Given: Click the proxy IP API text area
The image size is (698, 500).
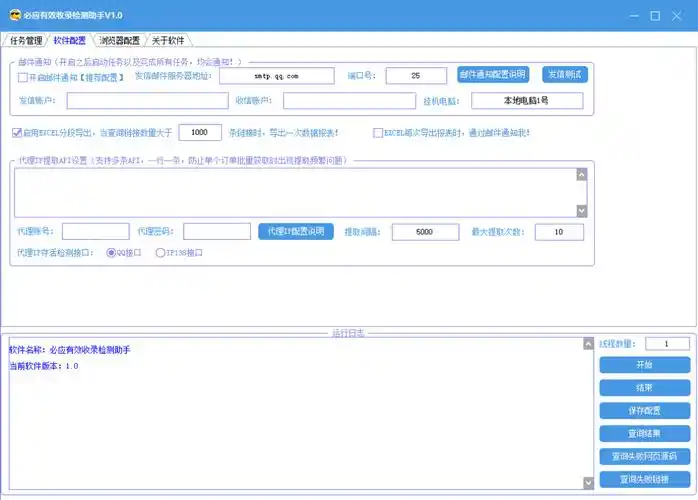Looking at the screenshot, I should [x=295, y=193].
